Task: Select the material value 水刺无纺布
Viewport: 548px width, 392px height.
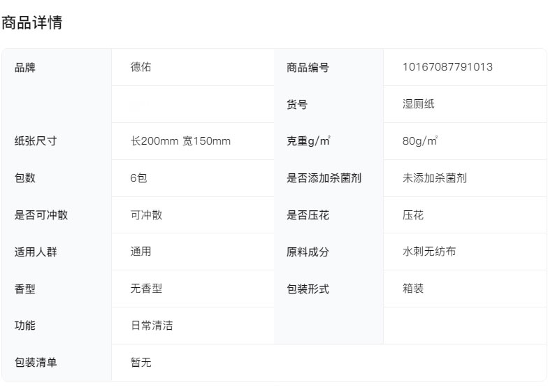Action: pos(429,252)
